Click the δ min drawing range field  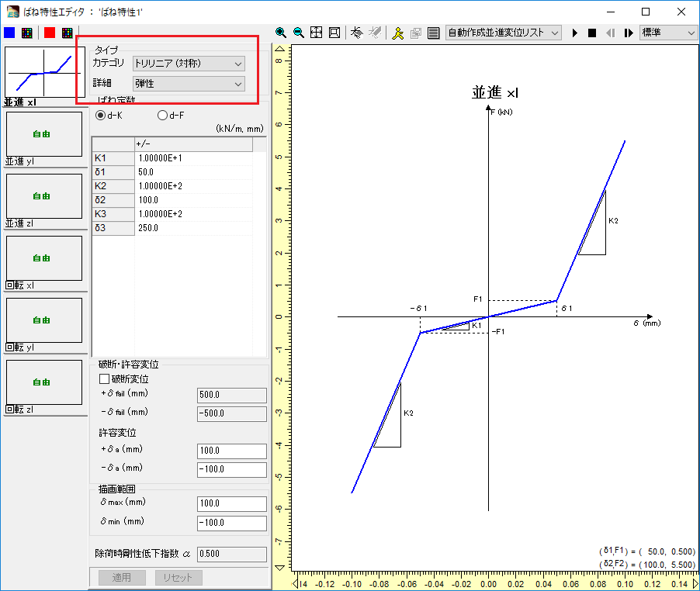pyautogui.click(x=232, y=524)
